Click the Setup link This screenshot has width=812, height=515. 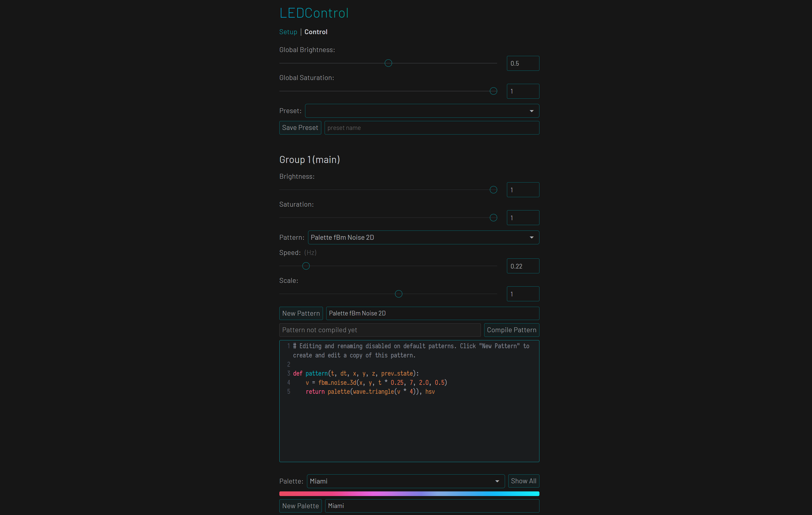(288, 32)
